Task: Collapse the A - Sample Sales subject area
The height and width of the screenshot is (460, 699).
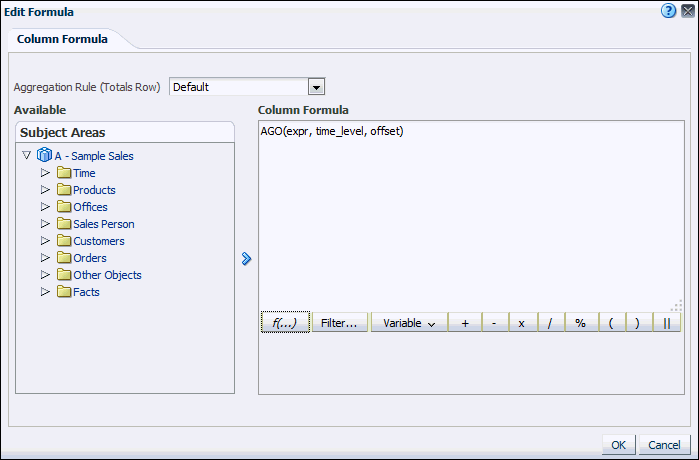Action: pos(26,155)
